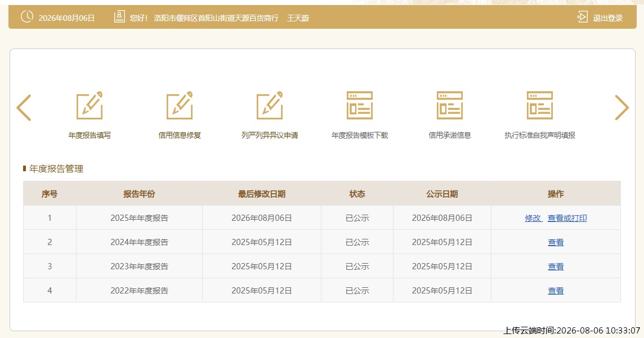Click the 年度报告填写 label
This screenshot has height=338, width=644.
pos(90,135)
